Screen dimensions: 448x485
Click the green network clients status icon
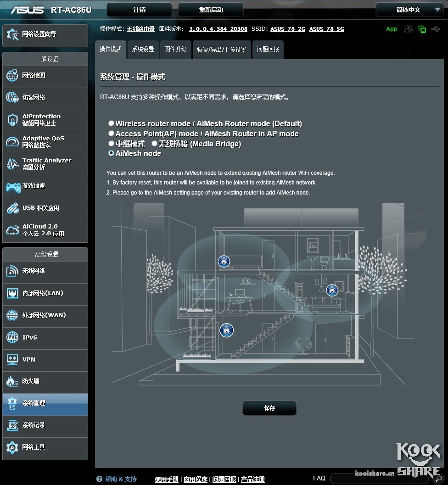tap(422, 29)
